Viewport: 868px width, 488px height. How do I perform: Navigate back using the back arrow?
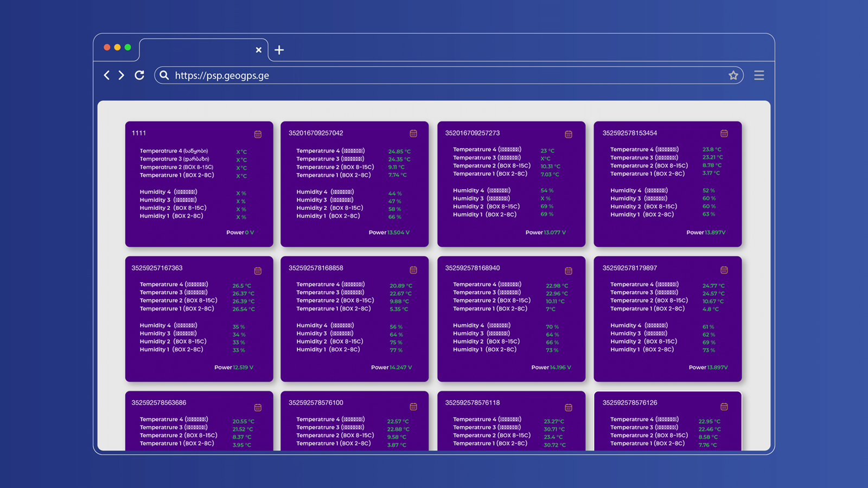106,75
